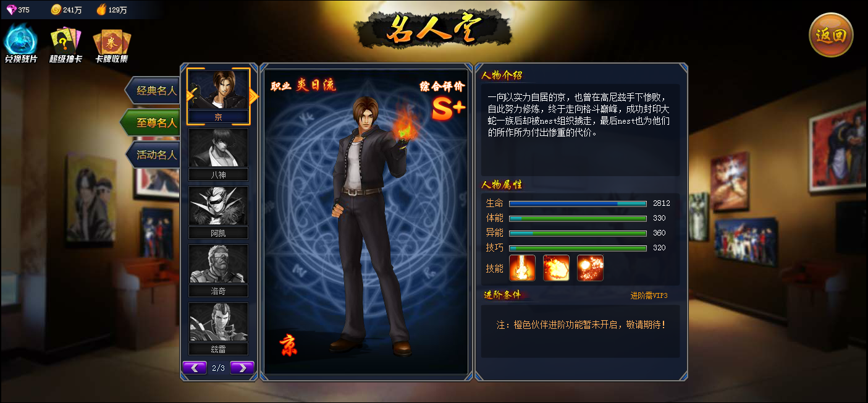The image size is (868, 403).
Task: Click the 返回 back button
Action: pyautogui.click(x=831, y=35)
